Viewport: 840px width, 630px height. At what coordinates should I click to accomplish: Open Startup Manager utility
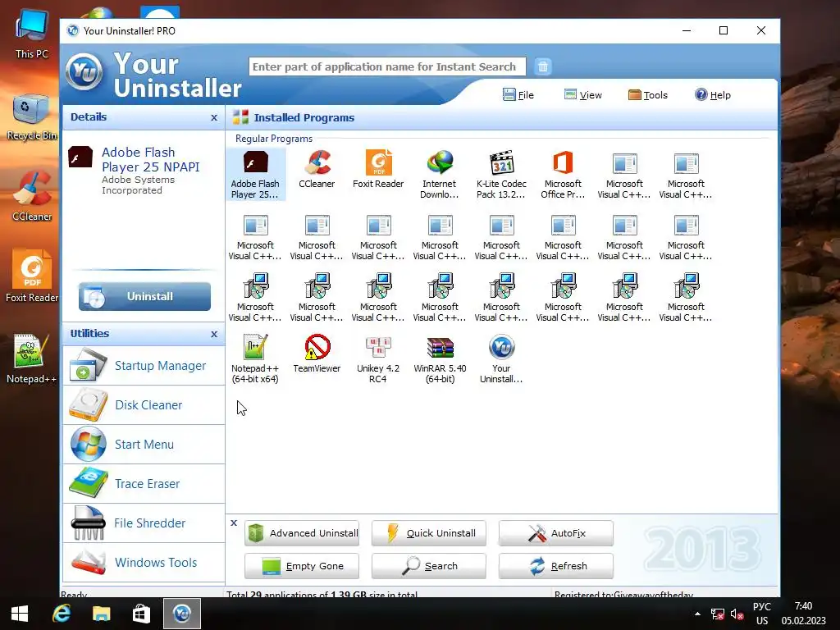point(144,365)
